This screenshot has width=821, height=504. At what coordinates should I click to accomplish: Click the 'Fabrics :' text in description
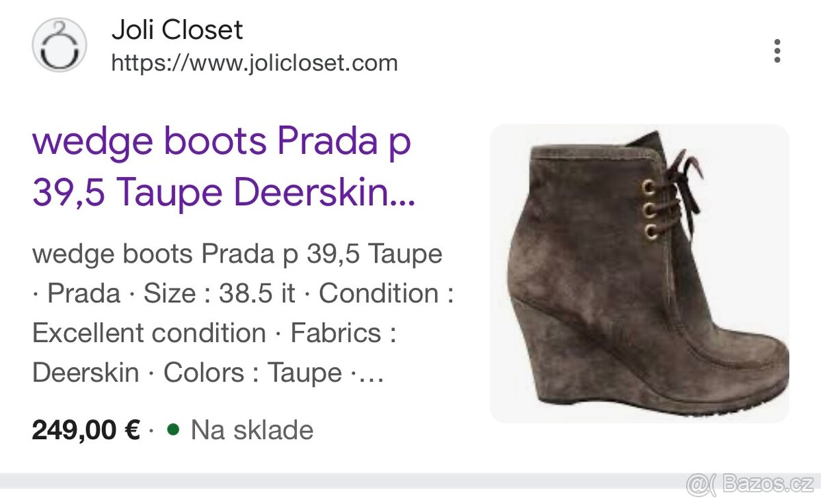tap(345, 333)
